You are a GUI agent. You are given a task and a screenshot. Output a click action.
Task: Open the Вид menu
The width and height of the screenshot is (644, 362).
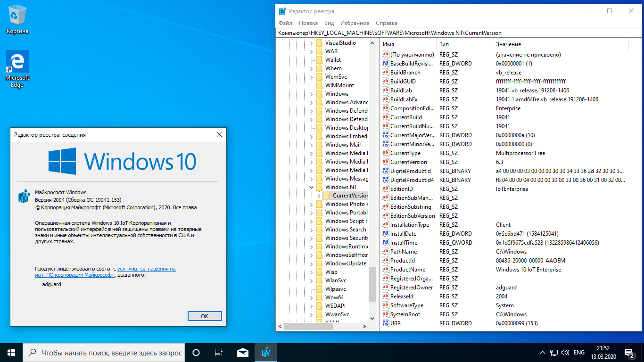(329, 23)
